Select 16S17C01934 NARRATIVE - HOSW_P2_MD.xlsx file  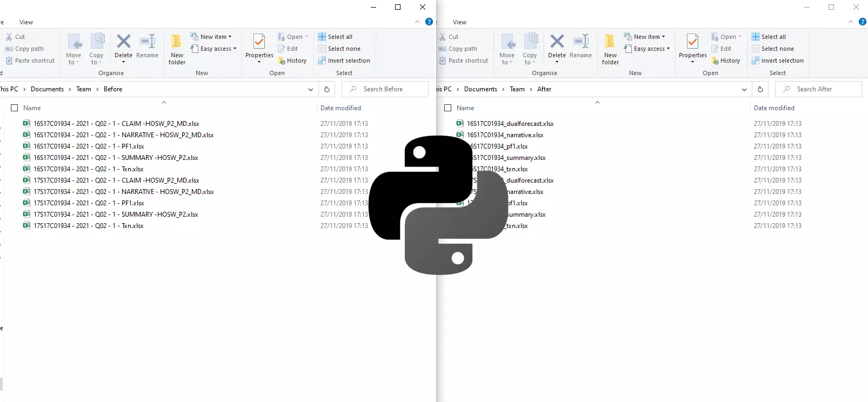(x=118, y=135)
